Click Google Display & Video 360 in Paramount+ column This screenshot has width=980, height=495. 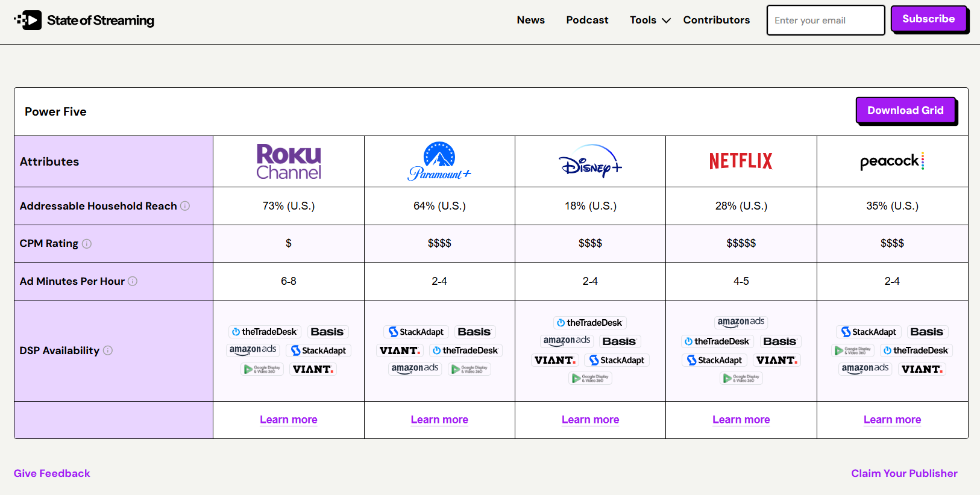pos(470,369)
